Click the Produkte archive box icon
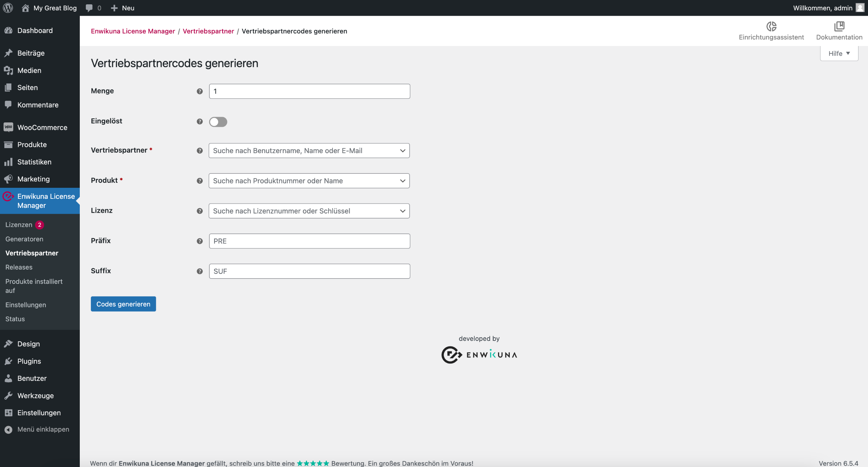The width and height of the screenshot is (868, 467). (x=8, y=144)
